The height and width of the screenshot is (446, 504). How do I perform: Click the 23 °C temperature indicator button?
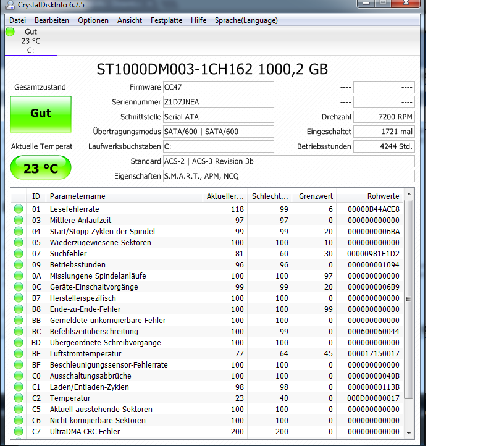point(41,168)
